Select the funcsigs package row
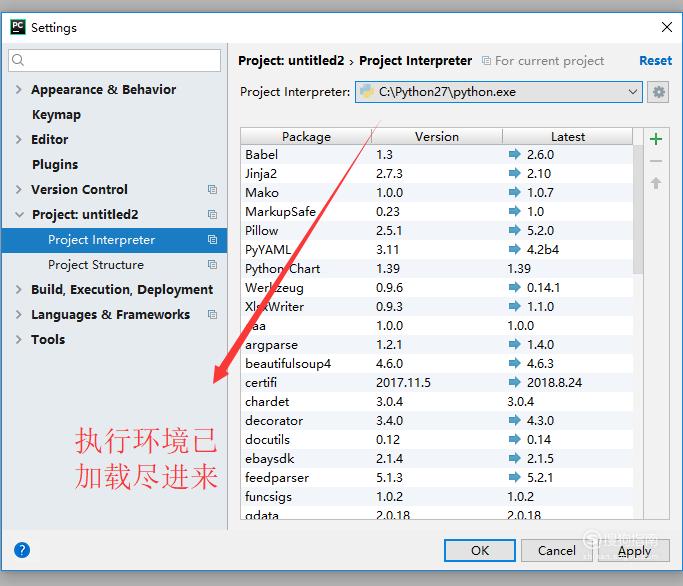This screenshot has height=586, width=683. tap(437, 496)
